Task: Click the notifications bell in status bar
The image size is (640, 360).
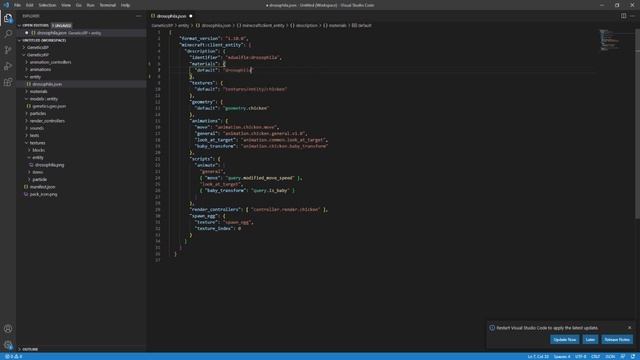Action: [633, 356]
